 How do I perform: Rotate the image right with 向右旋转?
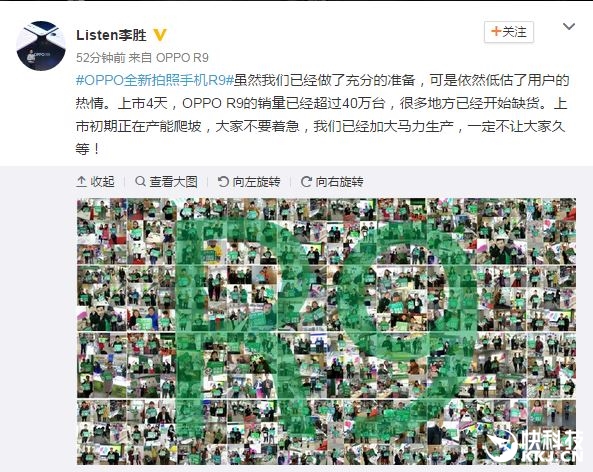click(x=332, y=182)
